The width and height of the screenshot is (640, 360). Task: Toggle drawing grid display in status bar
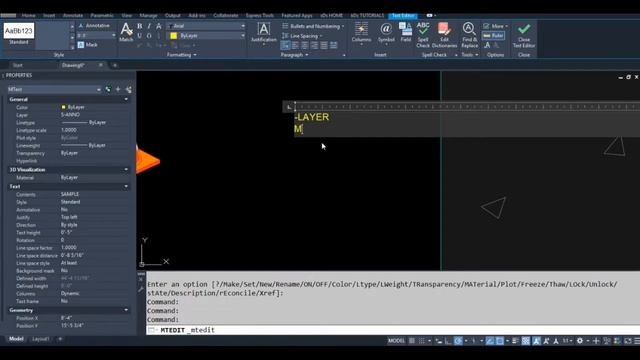coord(412,341)
